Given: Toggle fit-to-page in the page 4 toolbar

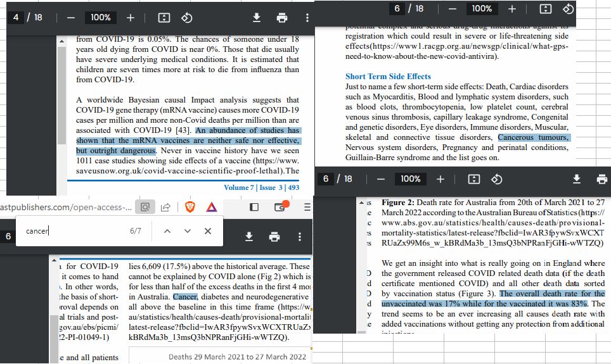Looking at the screenshot, I should tap(164, 18).
